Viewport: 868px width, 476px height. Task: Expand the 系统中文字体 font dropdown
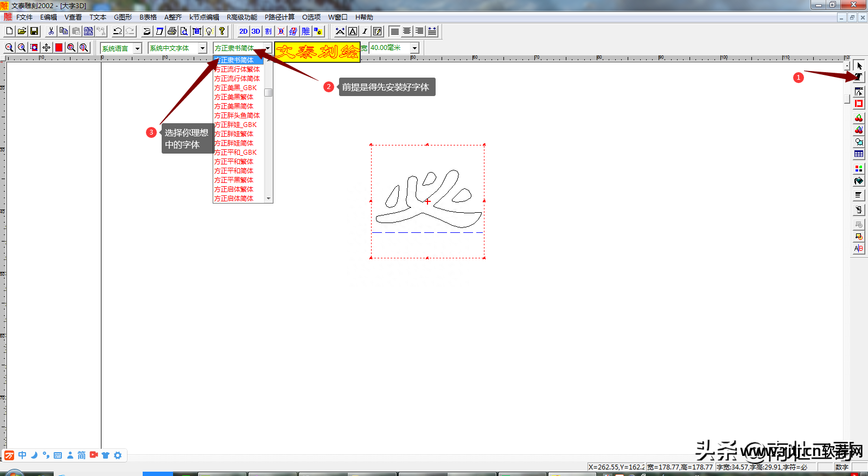pos(202,48)
